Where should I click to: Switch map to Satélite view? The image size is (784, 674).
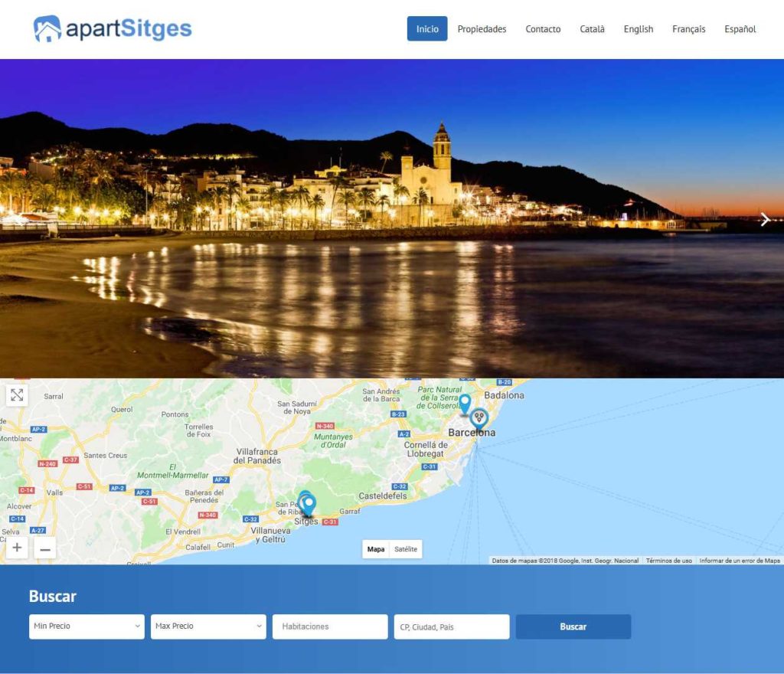point(406,549)
